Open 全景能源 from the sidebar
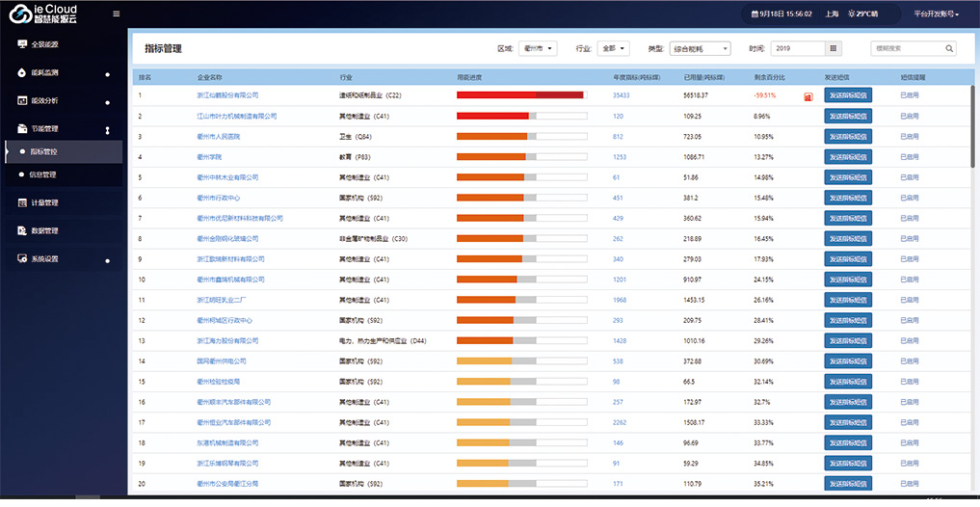Viewport: 980px width, 507px height. pos(45,44)
